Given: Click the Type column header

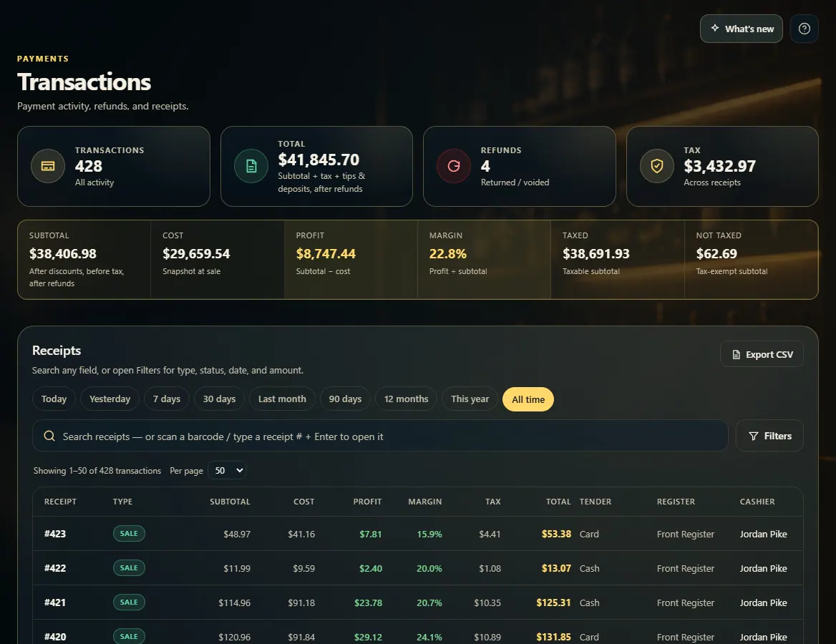Looking at the screenshot, I should 122,502.
